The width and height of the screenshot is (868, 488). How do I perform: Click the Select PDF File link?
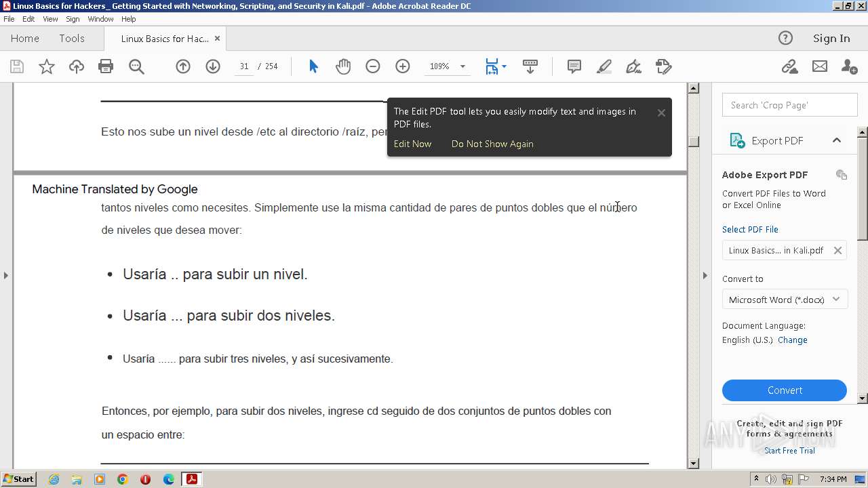(x=750, y=229)
